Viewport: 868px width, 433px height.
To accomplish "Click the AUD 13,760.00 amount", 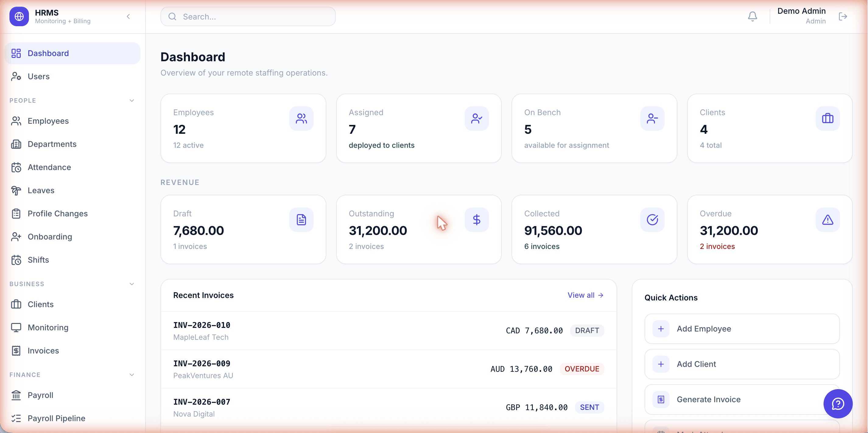I will coord(521,369).
